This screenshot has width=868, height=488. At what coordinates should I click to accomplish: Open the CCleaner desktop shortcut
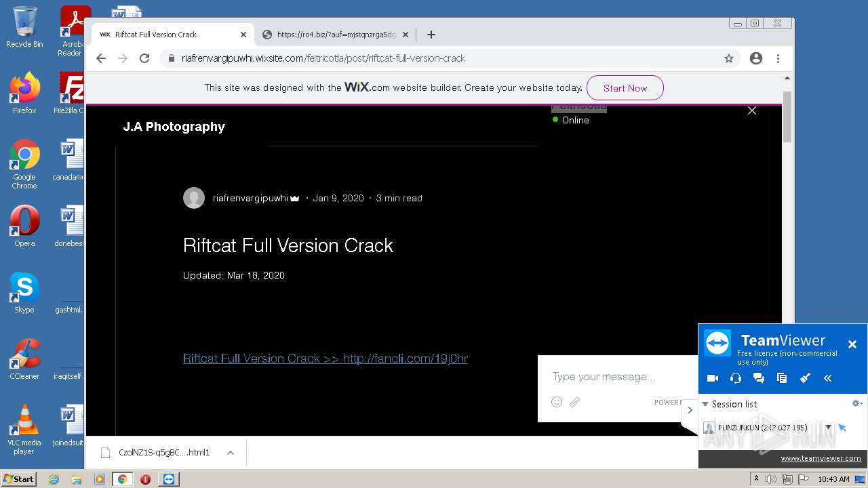pyautogui.click(x=24, y=359)
